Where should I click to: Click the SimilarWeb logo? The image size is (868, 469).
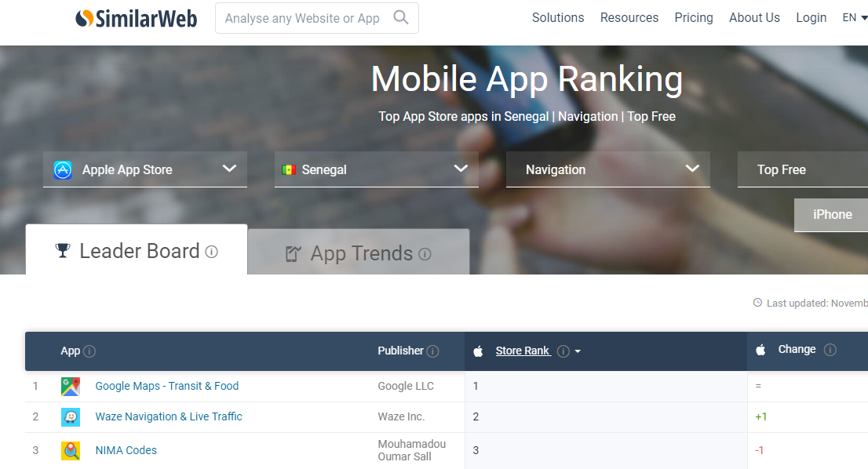pyautogui.click(x=137, y=18)
